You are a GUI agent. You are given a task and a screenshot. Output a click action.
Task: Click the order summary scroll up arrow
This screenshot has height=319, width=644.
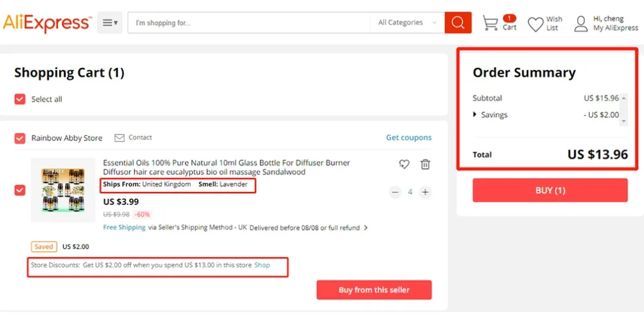click(623, 98)
